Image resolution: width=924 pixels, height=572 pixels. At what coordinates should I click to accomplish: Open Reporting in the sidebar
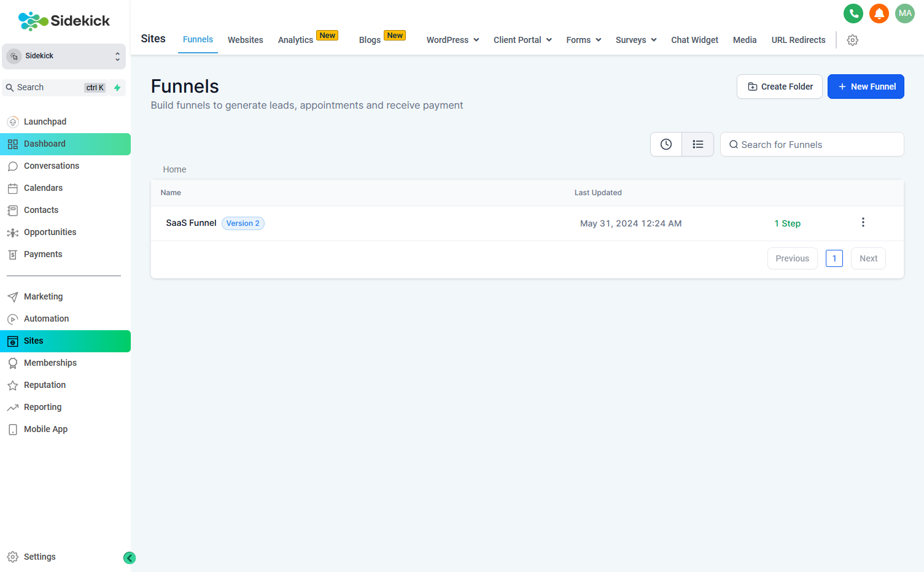point(65,407)
